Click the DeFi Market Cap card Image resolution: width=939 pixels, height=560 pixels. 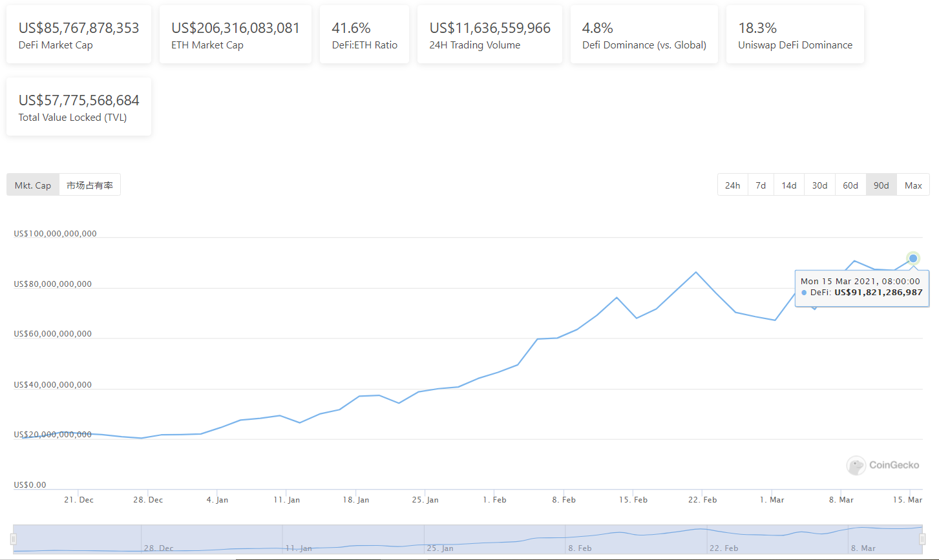79,35
